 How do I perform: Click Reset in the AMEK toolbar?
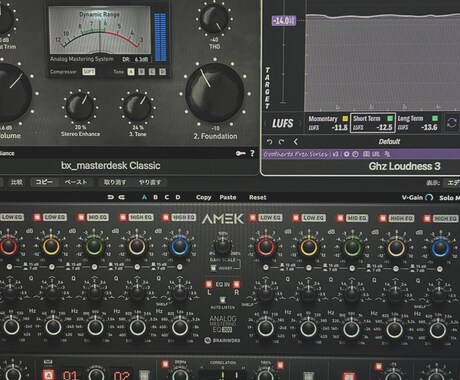coord(258,197)
